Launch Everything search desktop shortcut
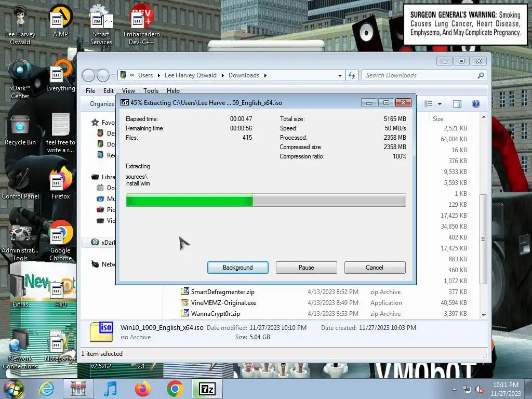532x399 pixels. click(60, 76)
